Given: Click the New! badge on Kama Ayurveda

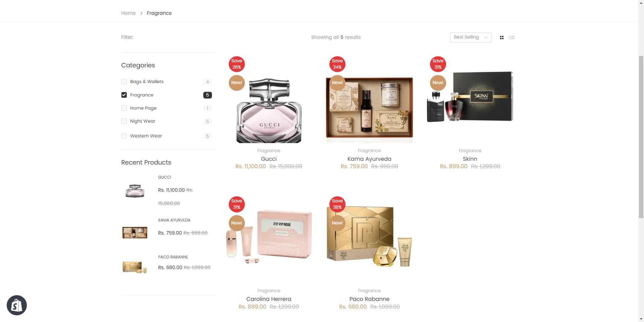Looking at the screenshot, I should 337,82.
